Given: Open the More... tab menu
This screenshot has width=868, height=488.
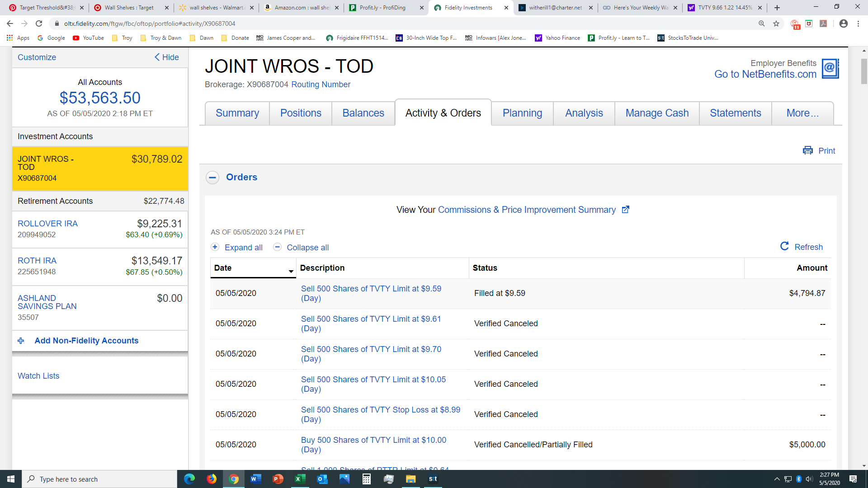Looking at the screenshot, I should tap(802, 113).
